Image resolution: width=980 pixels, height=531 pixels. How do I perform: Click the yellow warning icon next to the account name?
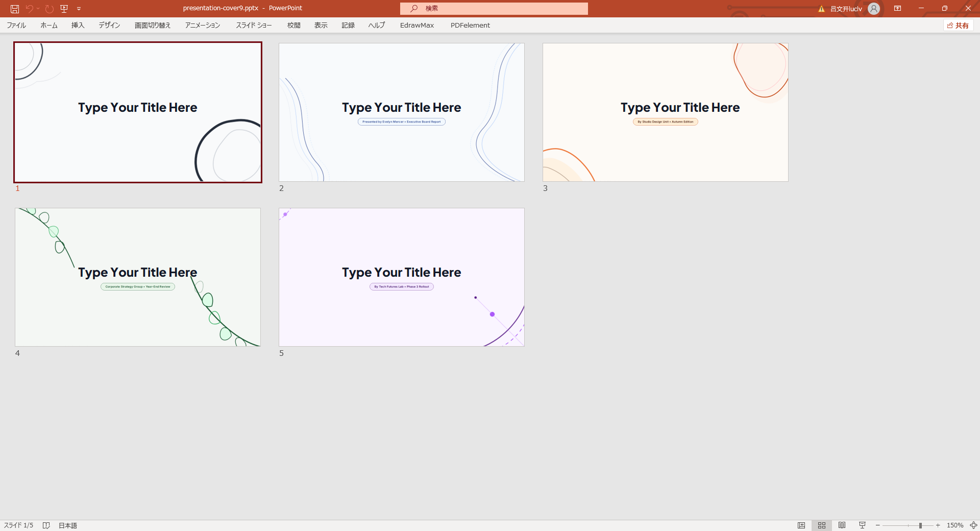point(821,9)
